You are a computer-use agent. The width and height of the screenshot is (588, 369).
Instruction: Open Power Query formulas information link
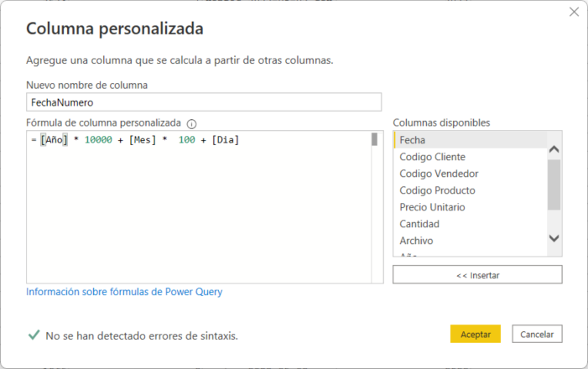124,292
